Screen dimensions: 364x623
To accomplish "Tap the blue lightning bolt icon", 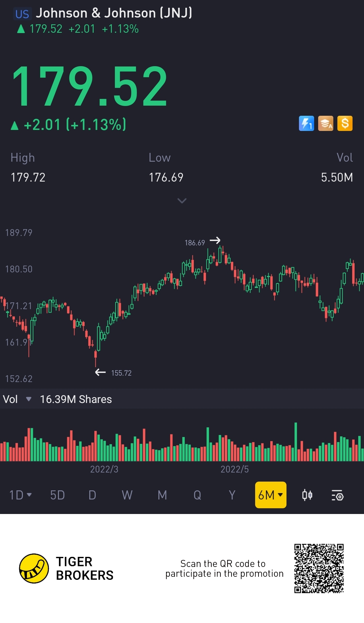I will [306, 123].
